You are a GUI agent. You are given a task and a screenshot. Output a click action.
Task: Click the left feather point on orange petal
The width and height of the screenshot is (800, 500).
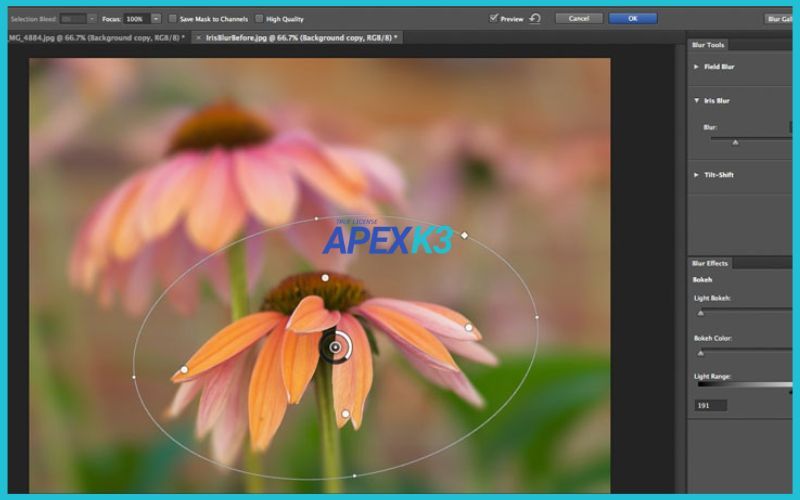(184, 369)
